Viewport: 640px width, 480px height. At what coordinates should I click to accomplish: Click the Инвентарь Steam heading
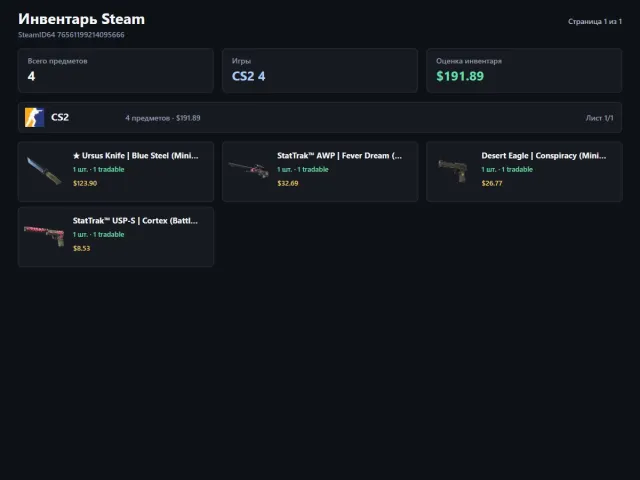tap(81, 19)
